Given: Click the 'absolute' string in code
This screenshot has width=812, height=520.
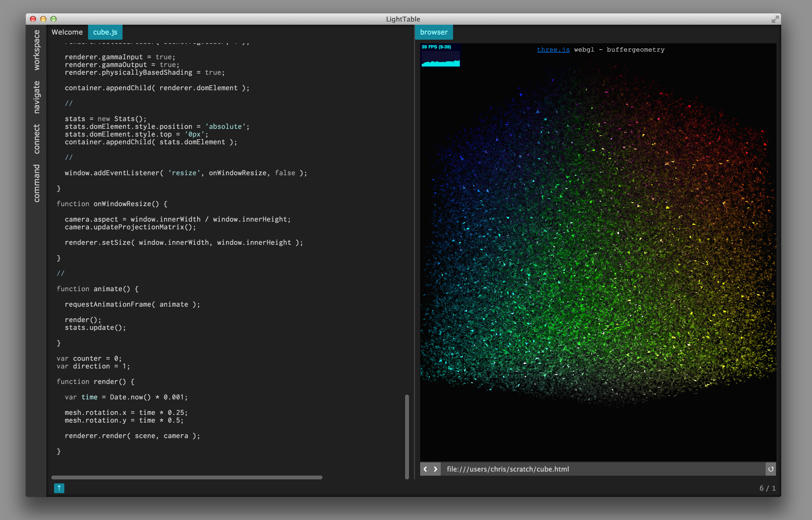Looking at the screenshot, I should (225, 127).
